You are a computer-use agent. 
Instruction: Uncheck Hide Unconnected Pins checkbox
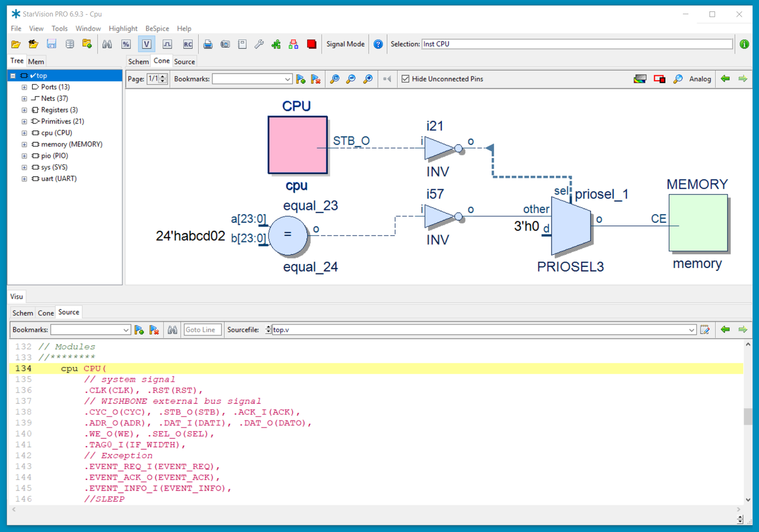406,79
